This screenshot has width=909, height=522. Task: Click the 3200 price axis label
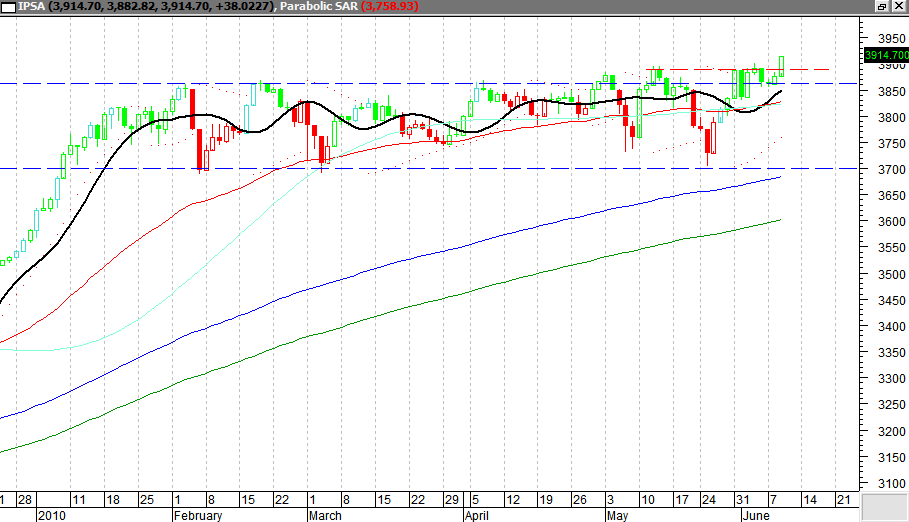(891, 432)
